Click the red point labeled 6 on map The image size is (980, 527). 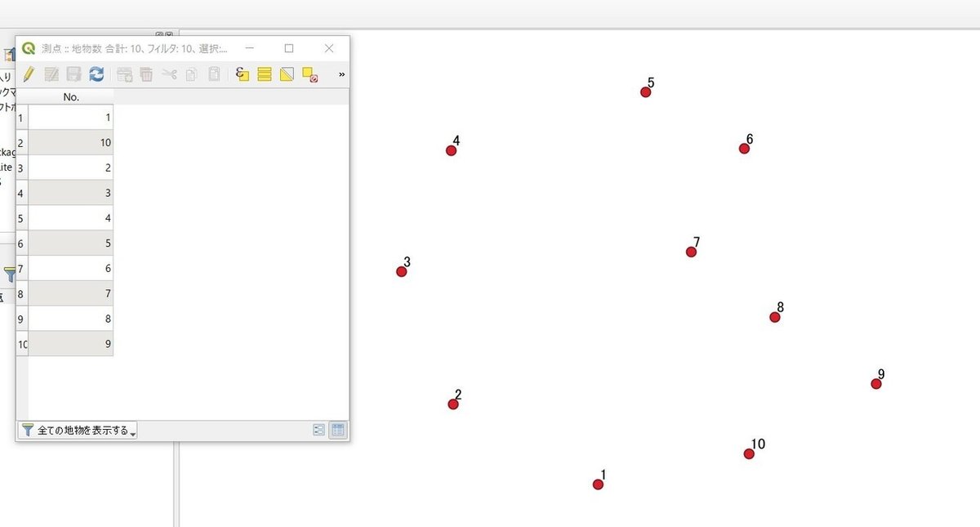(744, 149)
